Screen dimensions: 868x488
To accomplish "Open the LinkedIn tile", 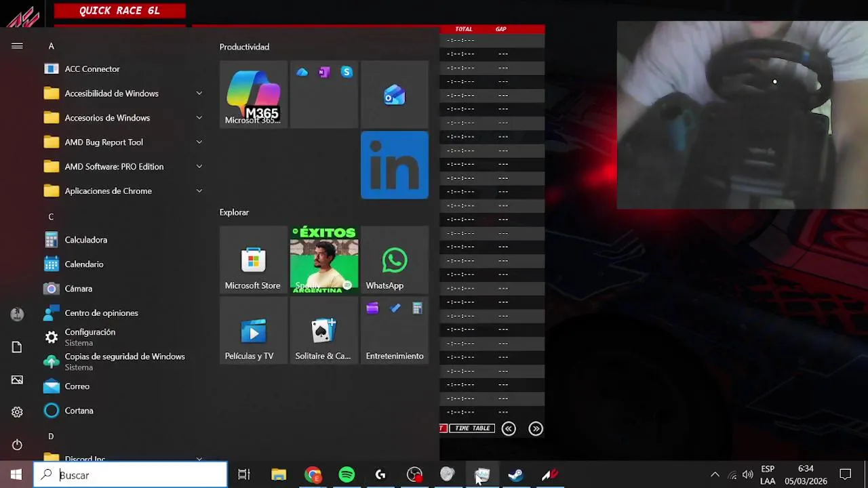I will click(x=395, y=165).
